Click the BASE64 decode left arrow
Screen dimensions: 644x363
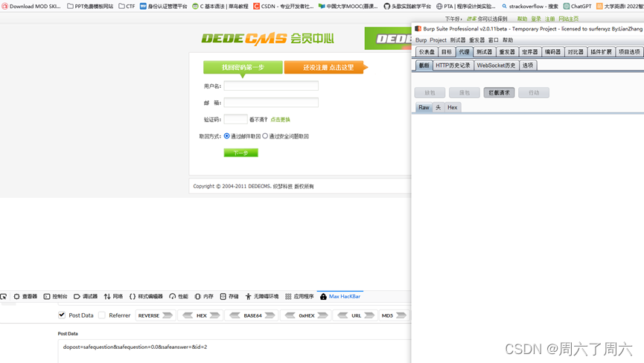[x=235, y=315]
